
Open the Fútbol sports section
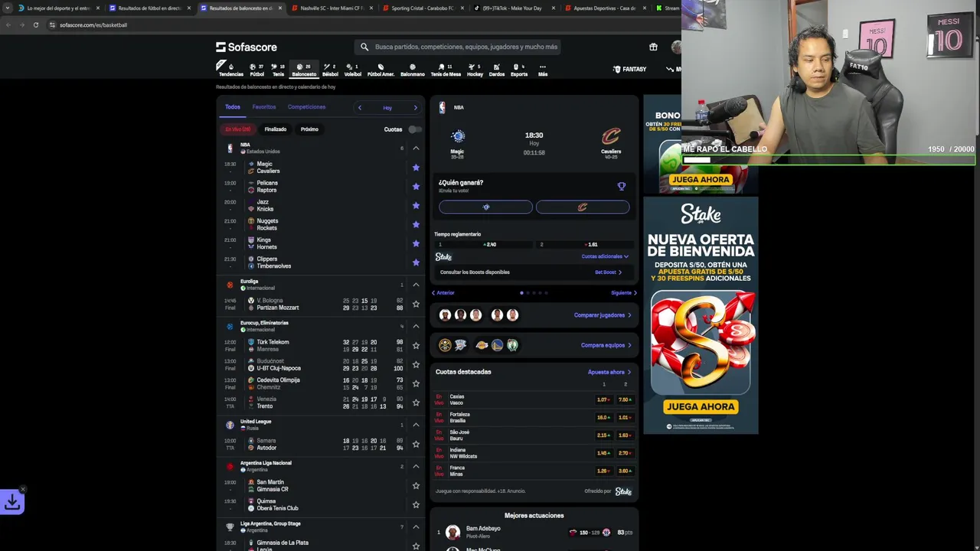click(x=256, y=70)
